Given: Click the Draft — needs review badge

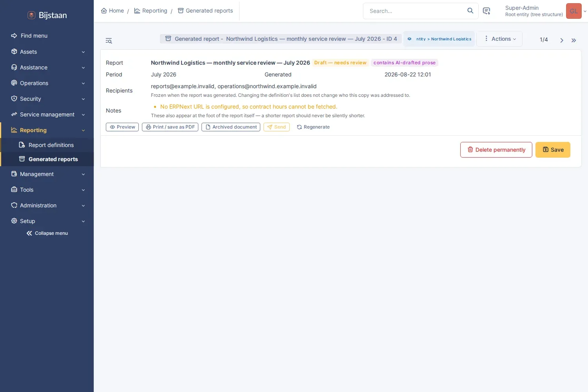Looking at the screenshot, I should pyautogui.click(x=340, y=63).
